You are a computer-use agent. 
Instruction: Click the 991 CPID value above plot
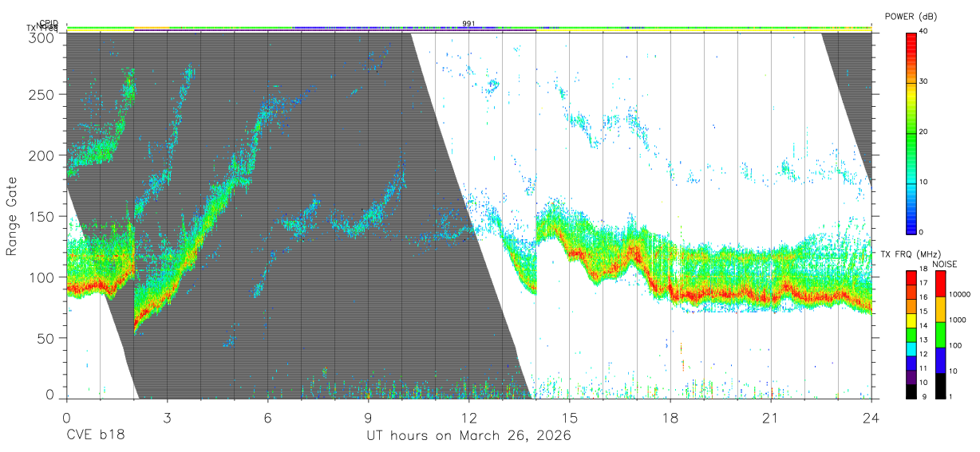468,23
